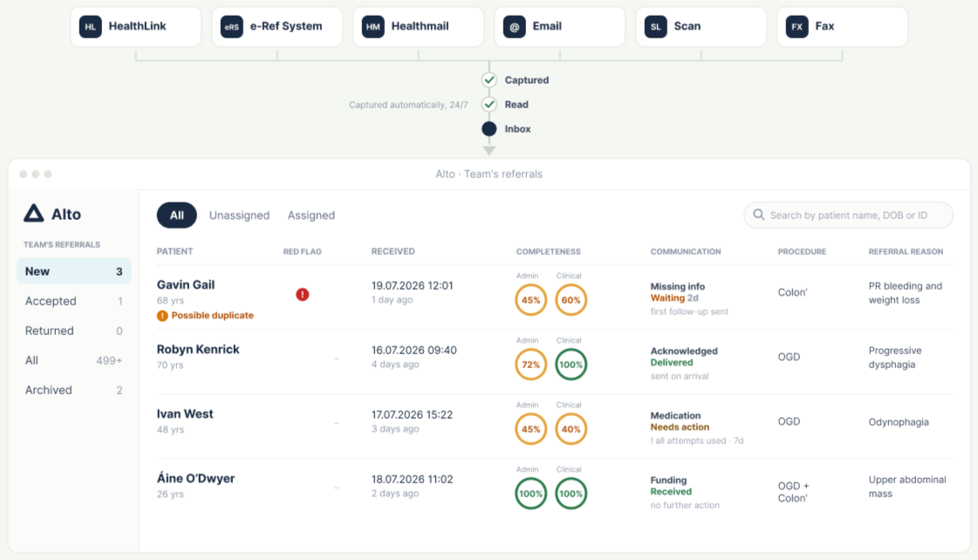Click the Read step checkmark
978x560 pixels.
click(x=489, y=104)
